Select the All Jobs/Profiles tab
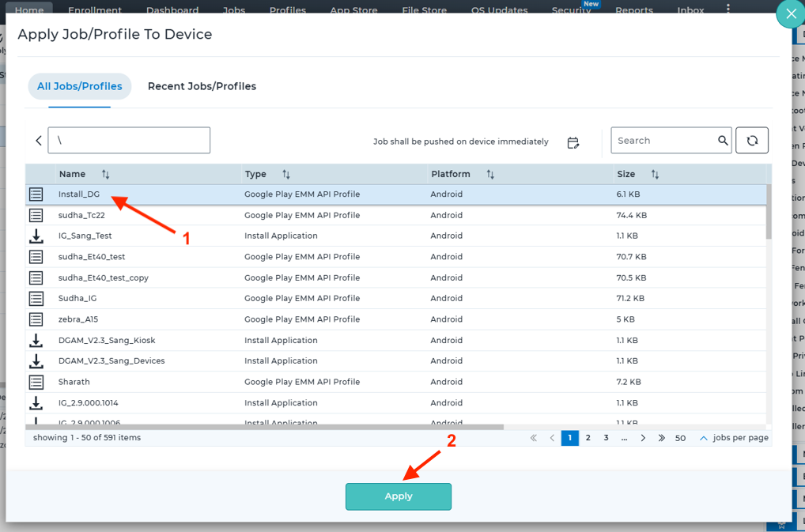Image resolution: width=805 pixels, height=532 pixels. pos(80,86)
